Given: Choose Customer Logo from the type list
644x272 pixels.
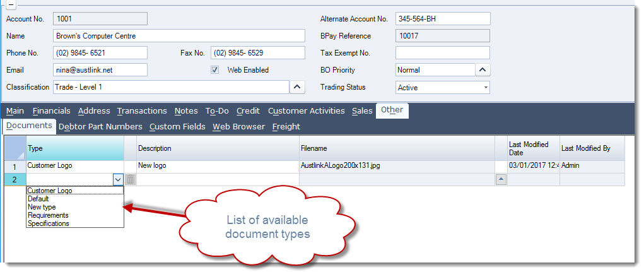Looking at the screenshot, I should 75,191.
